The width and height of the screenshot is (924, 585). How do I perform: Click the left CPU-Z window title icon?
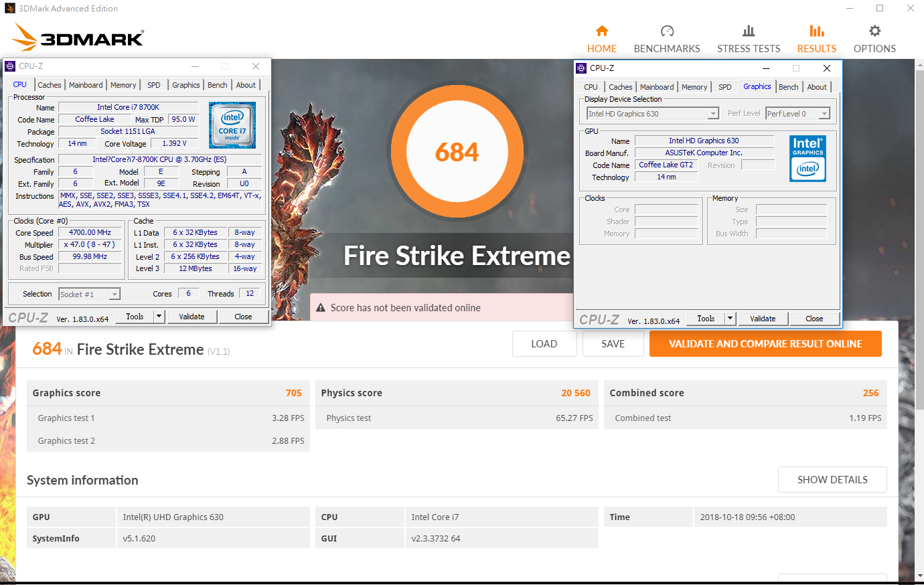(x=10, y=66)
